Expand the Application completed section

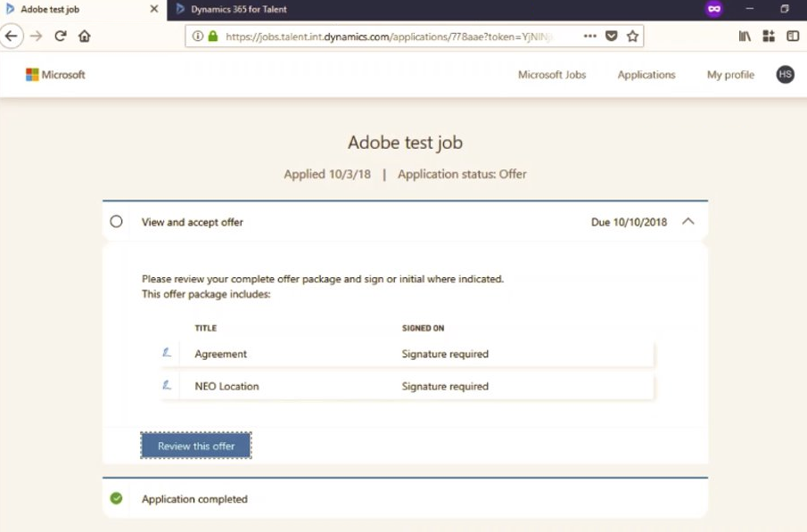coord(405,498)
